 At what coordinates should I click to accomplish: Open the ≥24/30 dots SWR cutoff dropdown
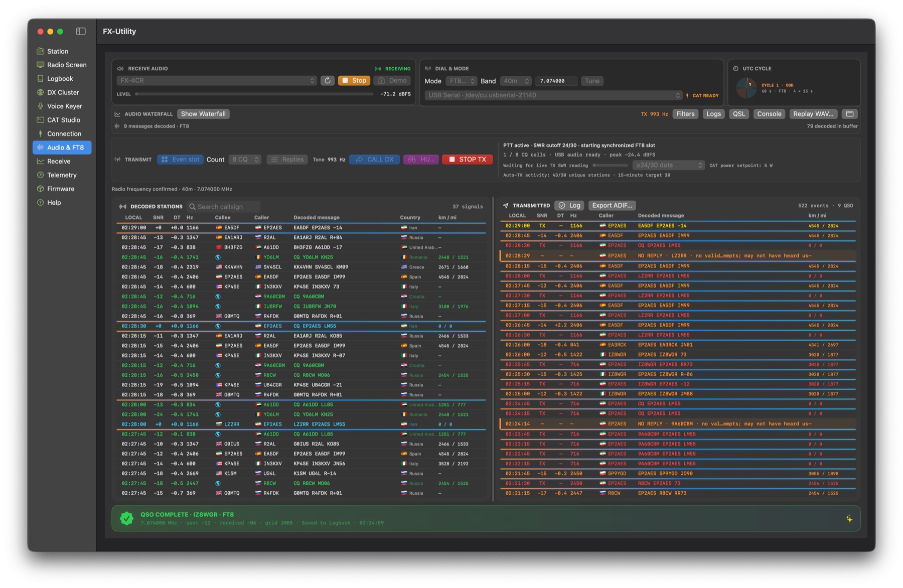coord(668,165)
